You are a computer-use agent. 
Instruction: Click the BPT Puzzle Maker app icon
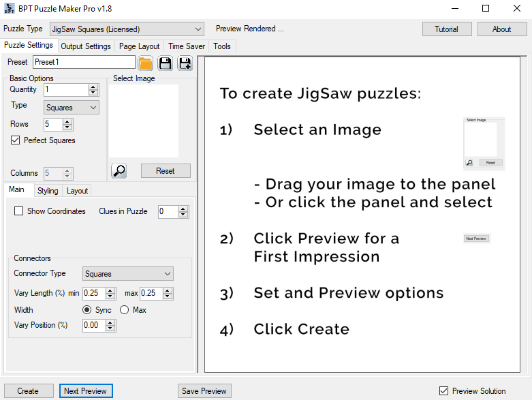[x=8, y=9]
